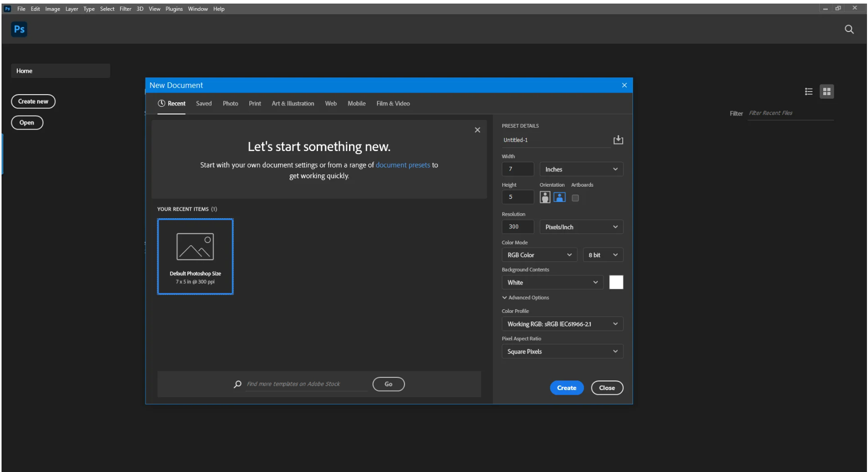Open the RGB Color mode dropdown
This screenshot has width=868, height=472.
pyautogui.click(x=539, y=255)
